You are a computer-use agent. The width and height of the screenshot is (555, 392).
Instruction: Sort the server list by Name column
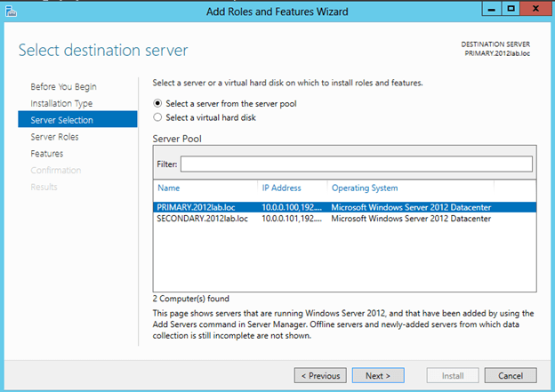coord(169,188)
